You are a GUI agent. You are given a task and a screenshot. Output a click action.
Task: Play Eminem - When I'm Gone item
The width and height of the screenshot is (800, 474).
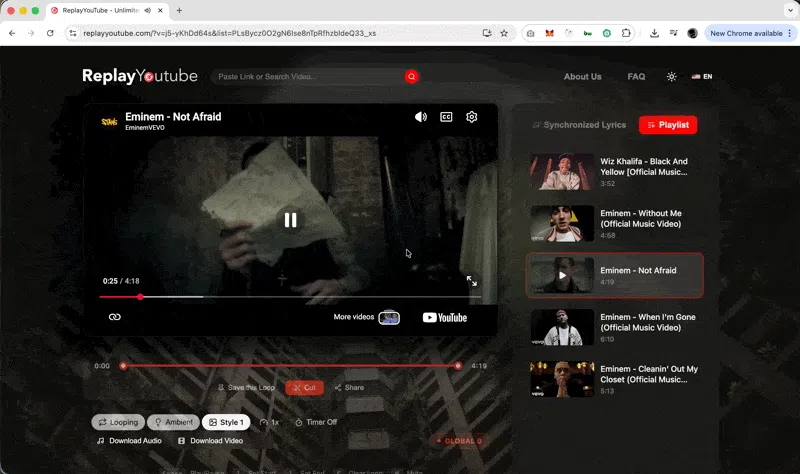coord(614,327)
